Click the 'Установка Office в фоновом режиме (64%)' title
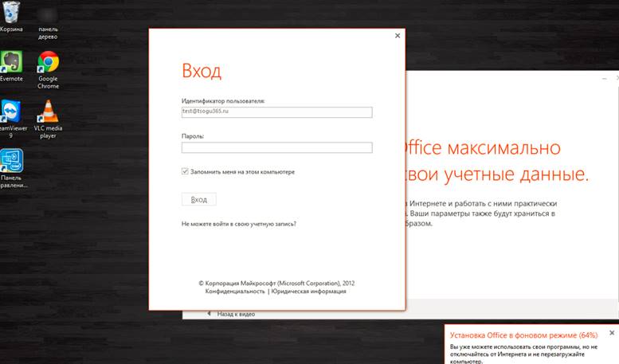619x364 pixels. [524, 335]
